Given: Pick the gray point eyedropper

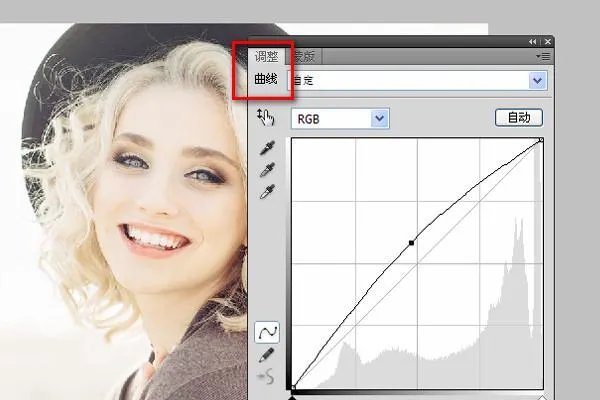Looking at the screenshot, I should pos(267,170).
